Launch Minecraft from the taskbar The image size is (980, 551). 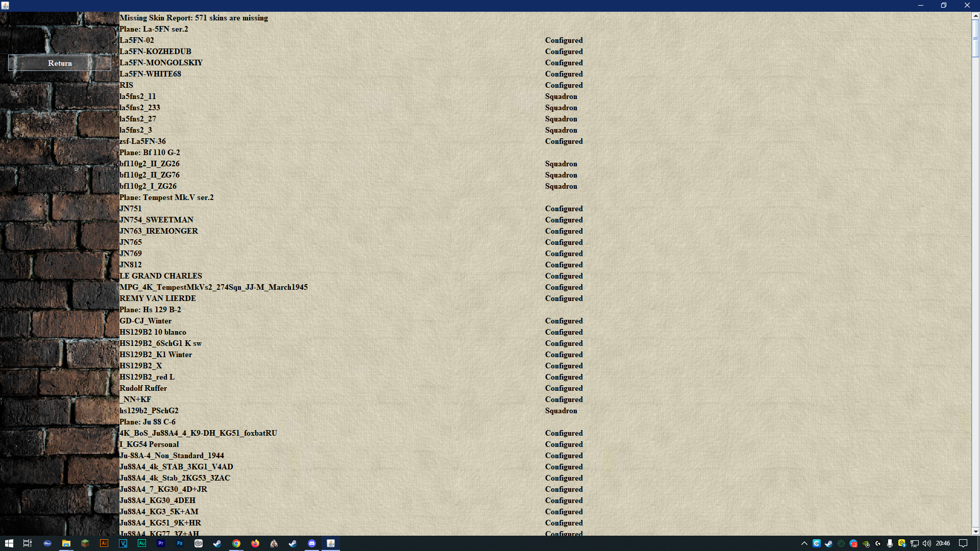85,543
